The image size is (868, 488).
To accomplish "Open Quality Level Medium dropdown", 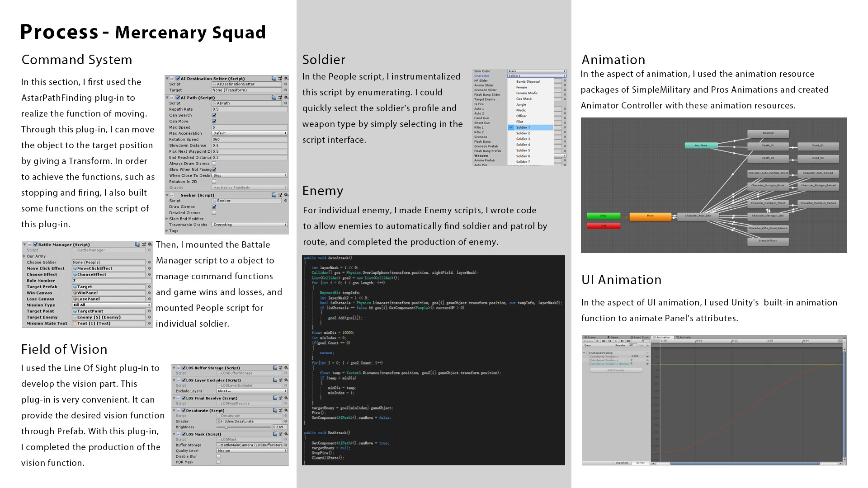I will click(252, 450).
